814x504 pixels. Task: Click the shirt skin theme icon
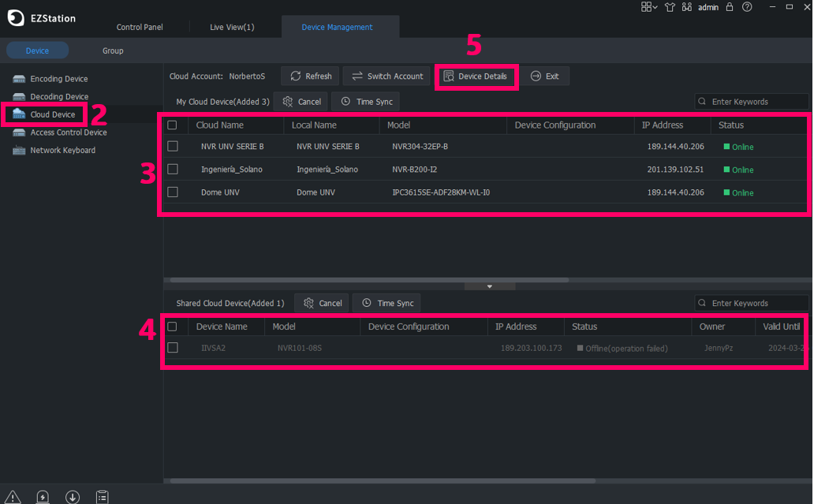coord(670,7)
